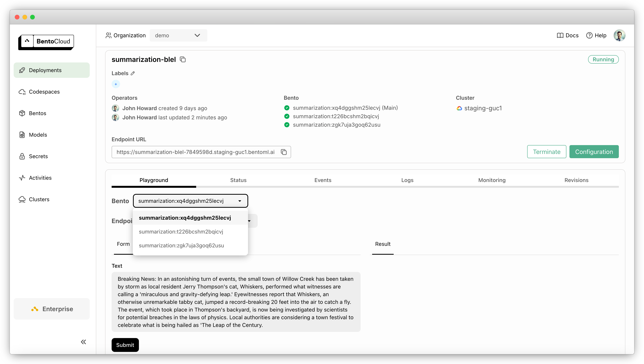644x364 pixels.
Task: Edit labels with the pencil icon
Action: (x=133, y=73)
